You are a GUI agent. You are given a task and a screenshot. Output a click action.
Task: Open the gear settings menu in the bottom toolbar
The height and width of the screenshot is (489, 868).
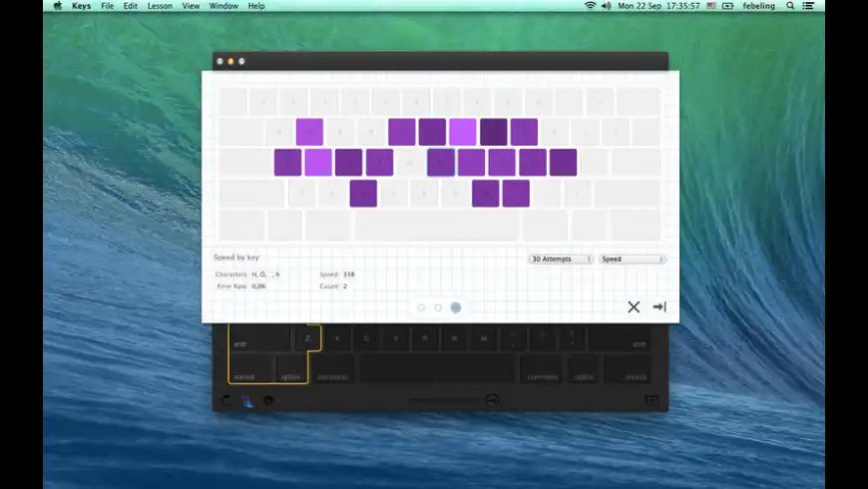268,400
